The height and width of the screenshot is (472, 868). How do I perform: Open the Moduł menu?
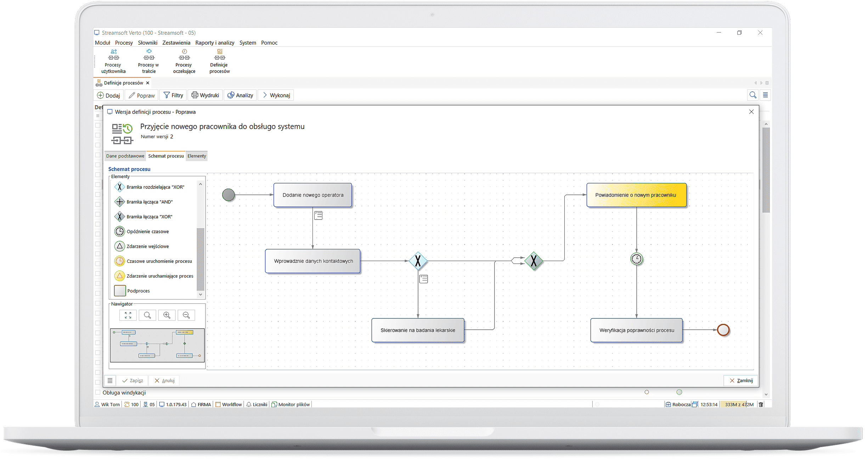click(x=102, y=43)
